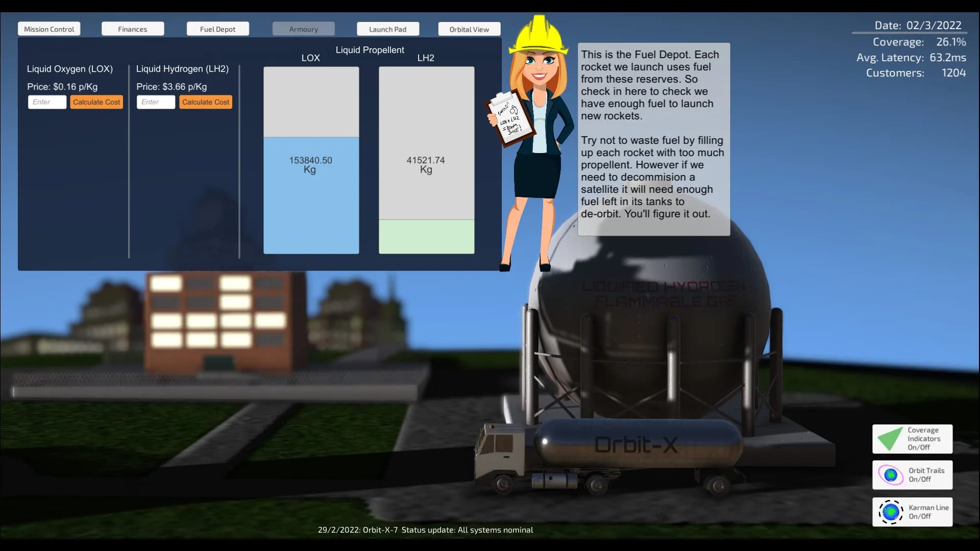
Task: Calculate cost for Liquid Hydrogen
Action: tap(206, 102)
